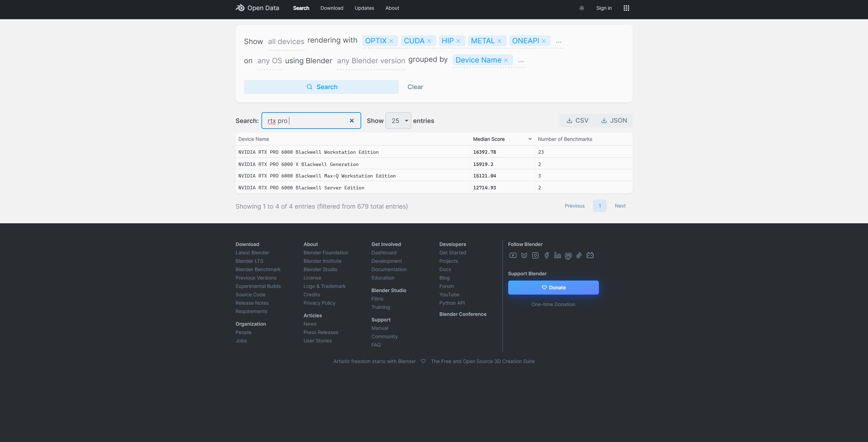Screen dimensions: 868x442
Task: Remove the OPTIX filter tag
Action: 391,41
